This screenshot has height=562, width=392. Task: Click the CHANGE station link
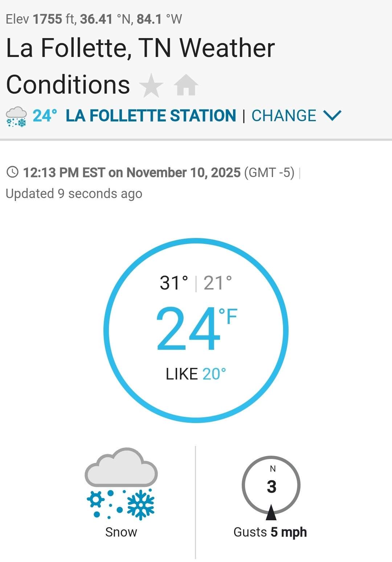click(x=284, y=116)
